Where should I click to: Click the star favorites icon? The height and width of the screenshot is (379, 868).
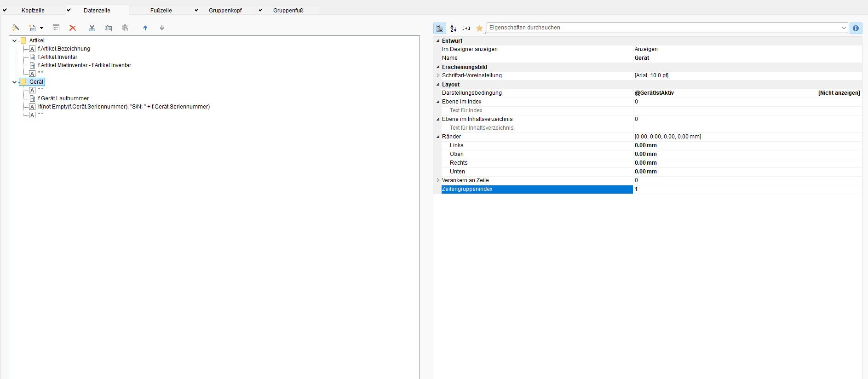[479, 28]
